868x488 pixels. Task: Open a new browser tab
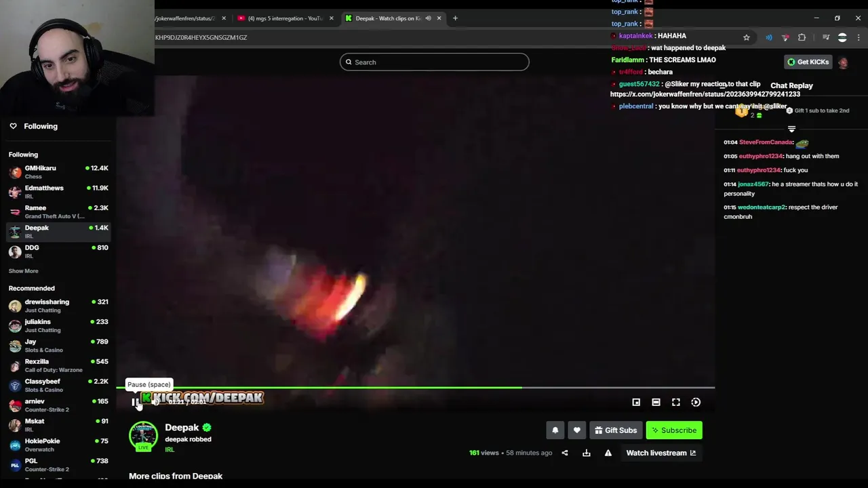(455, 18)
